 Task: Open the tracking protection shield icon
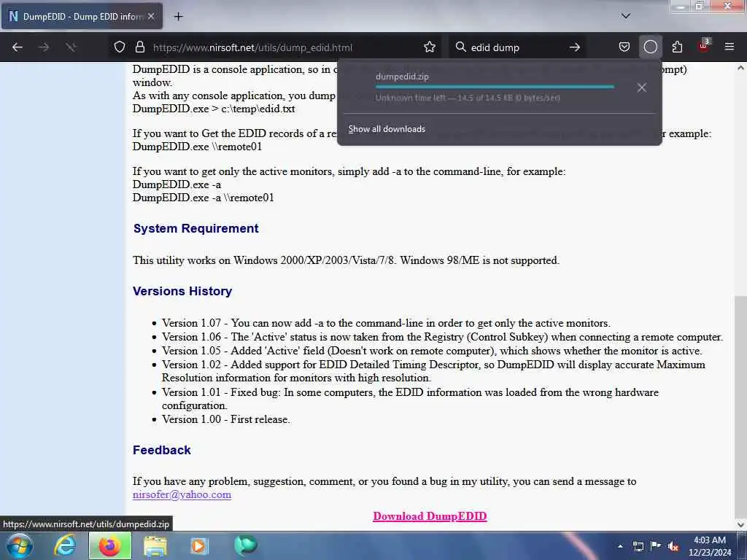click(x=120, y=47)
